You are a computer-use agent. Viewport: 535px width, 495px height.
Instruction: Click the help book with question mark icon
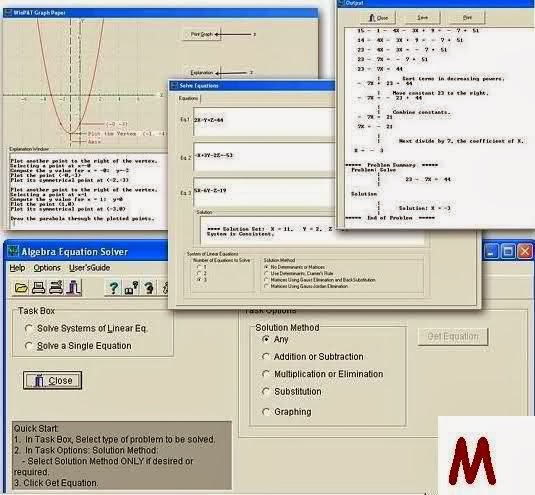pos(131,288)
